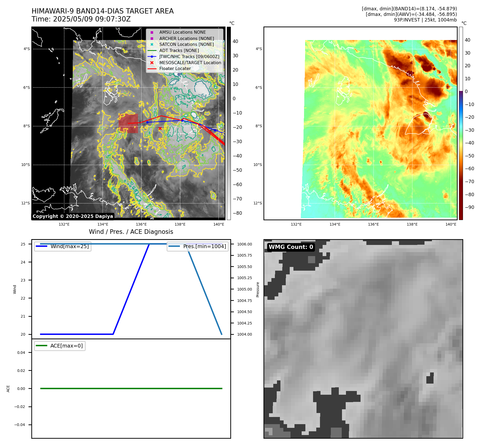481x448 pixels.
Task: Click the BAND14 dmax, dmin readout
Action: click(x=409, y=9)
